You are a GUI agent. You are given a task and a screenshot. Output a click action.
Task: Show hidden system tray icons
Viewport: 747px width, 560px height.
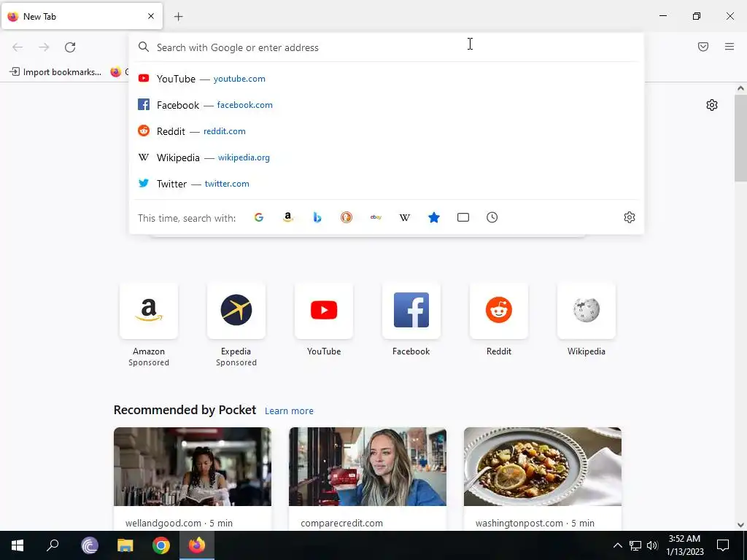coord(617,545)
